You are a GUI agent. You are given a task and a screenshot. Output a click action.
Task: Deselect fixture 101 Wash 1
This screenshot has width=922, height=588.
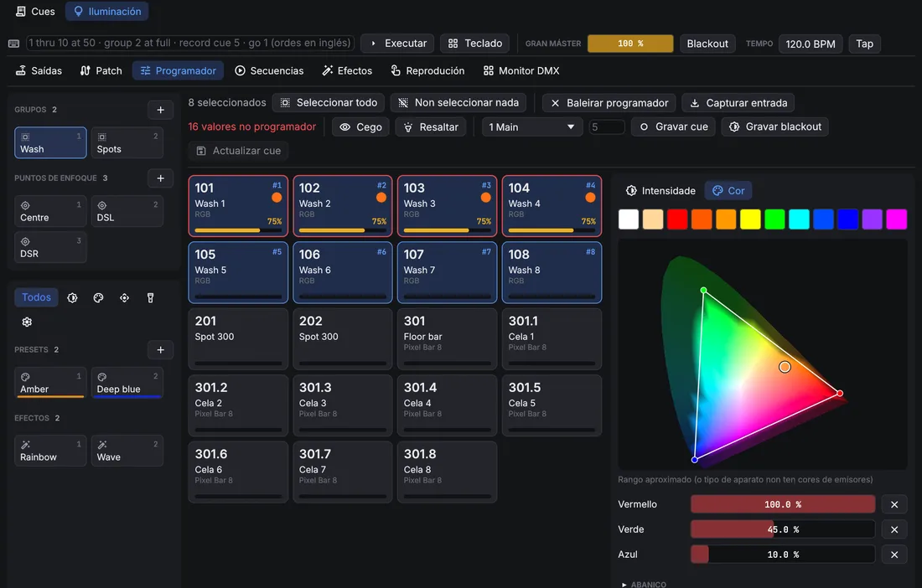coord(238,206)
